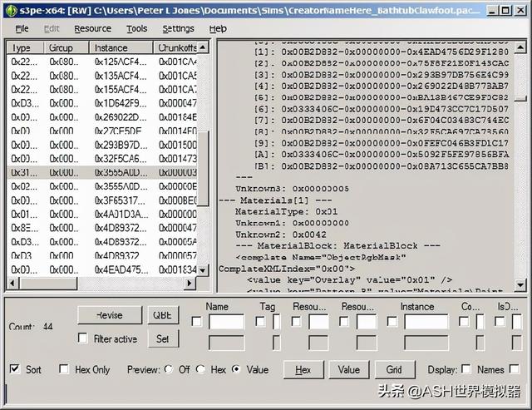
Task: Open the File menu
Action: 22,29
